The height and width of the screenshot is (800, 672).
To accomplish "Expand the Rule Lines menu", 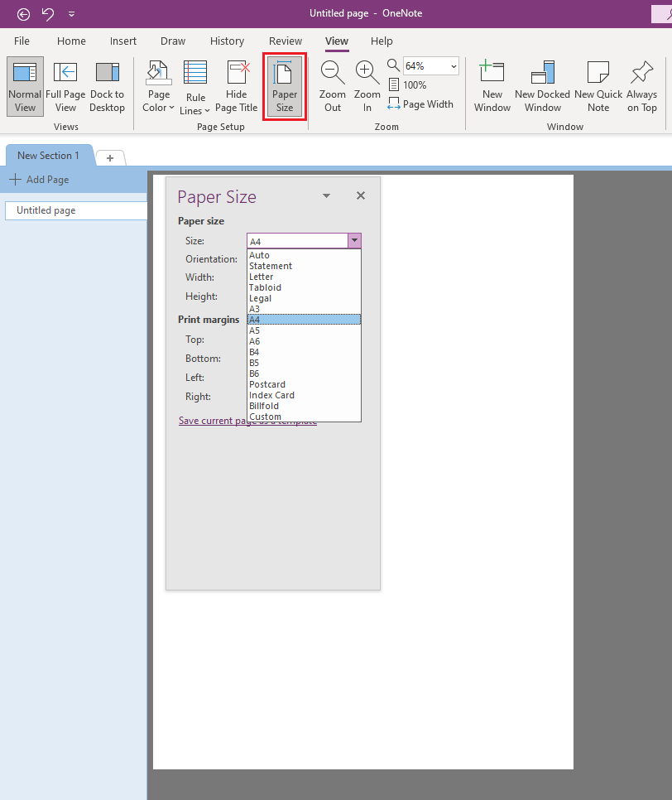I will pos(195,86).
